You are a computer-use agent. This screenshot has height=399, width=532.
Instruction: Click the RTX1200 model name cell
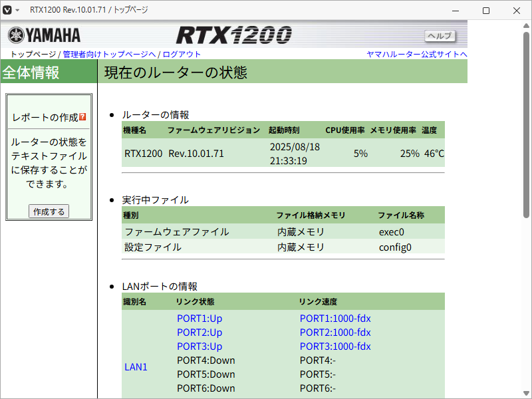click(x=143, y=154)
